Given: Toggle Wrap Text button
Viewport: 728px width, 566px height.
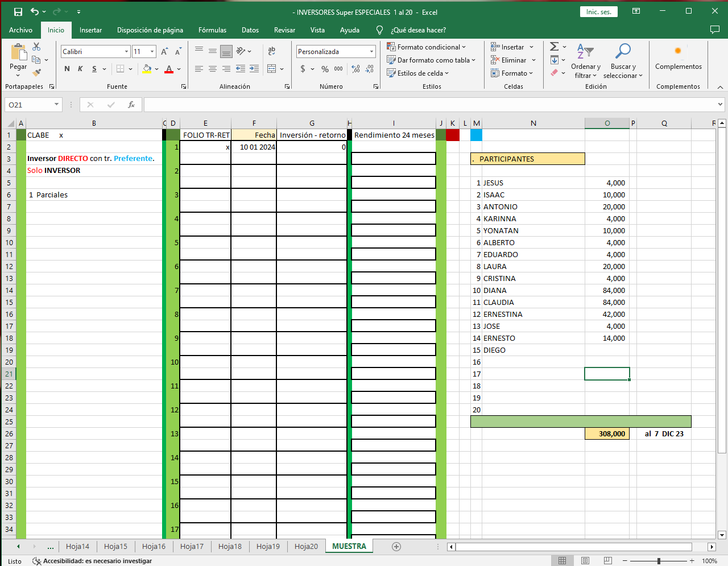Looking at the screenshot, I should [272, 51].
